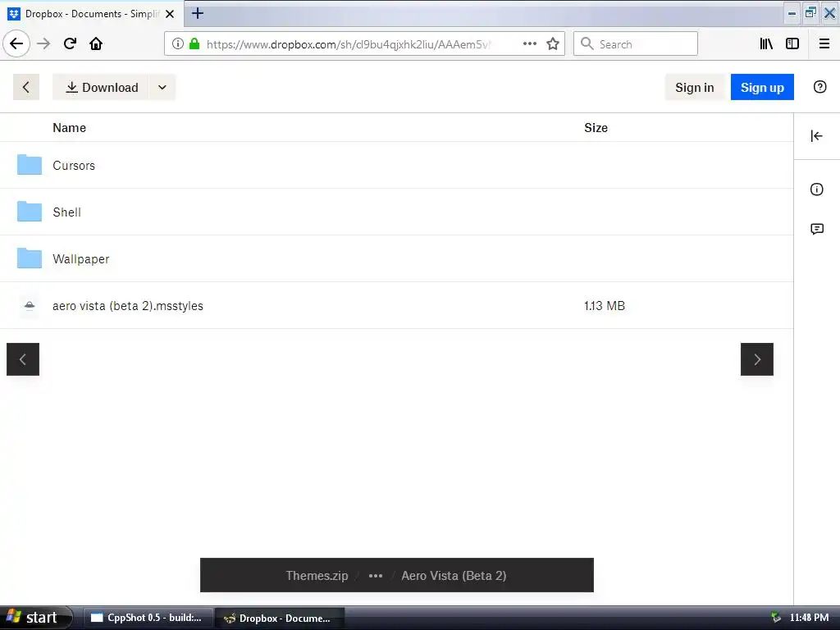The width and height of the screenshot is (840, 630).
Task: Open page actions three-dot menu in address bar
Action: click(530, 44)
